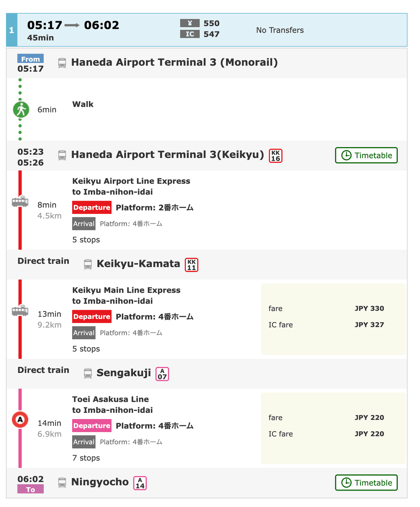Open Timetable for Ningyocho station
Image resolution: width=420 pixels, height=507 pixels.
pyautogui.click(x=366, y=483)
